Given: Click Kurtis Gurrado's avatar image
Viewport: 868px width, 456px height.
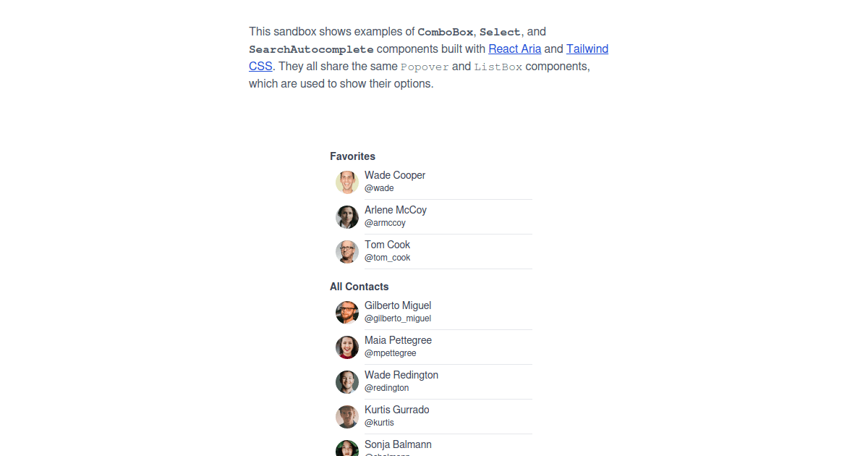Looking at the screenshot, I should 347,416.
